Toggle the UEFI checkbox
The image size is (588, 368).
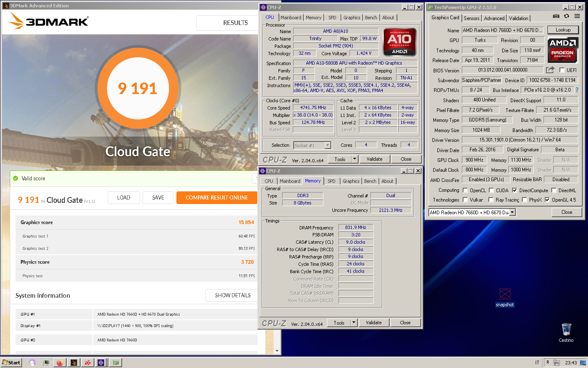(562, 70)
